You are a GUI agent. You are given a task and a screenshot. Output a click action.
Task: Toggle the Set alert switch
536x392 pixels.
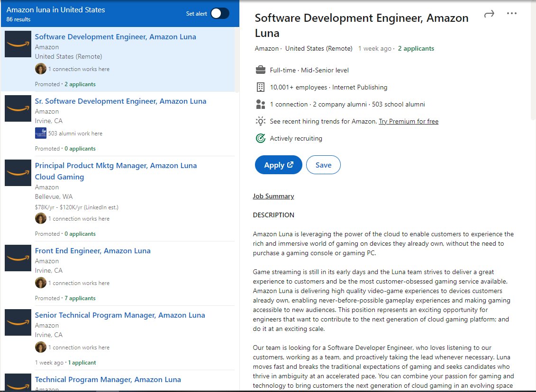[220, 14]
